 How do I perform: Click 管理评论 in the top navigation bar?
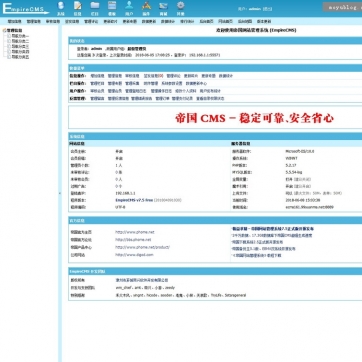[x=91, y=21]
